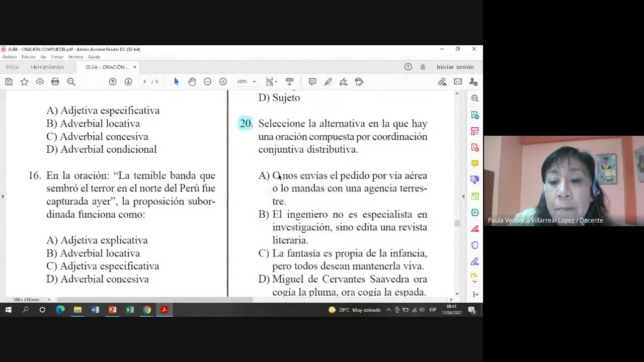Image resolution: width=644 pixels, height=362 pixels.
Task: Click the scrolling mode toolbar icon
Action: click(289, 81)
